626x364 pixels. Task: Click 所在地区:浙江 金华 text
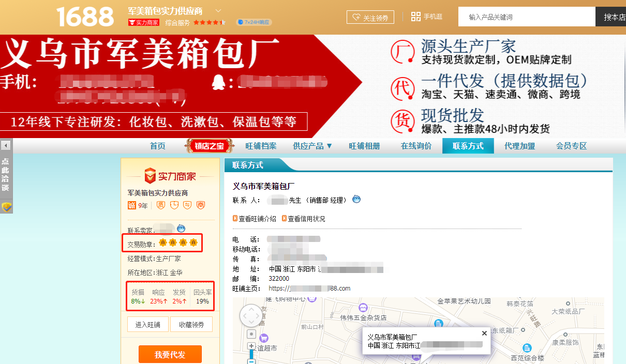pyautogui.click(x=155, y=272)
